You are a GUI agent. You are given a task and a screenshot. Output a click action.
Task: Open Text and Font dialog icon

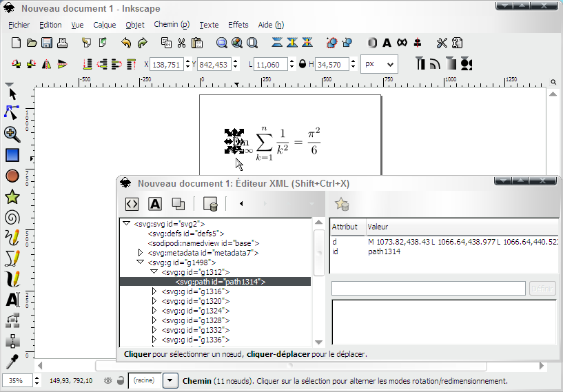coord(387,43)
